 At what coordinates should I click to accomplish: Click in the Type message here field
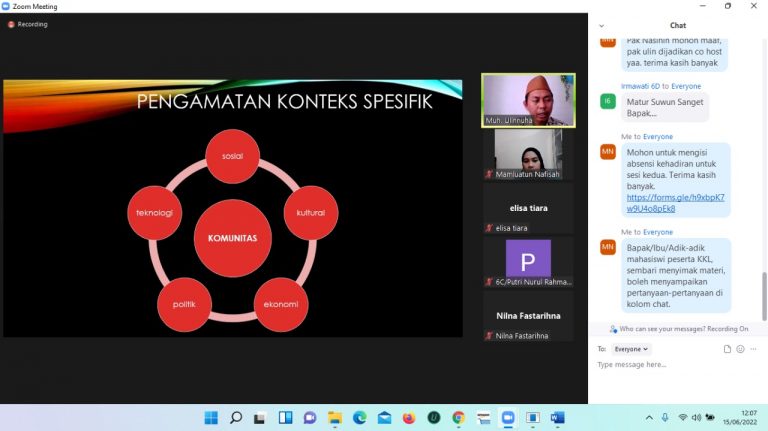click(678, 365)
